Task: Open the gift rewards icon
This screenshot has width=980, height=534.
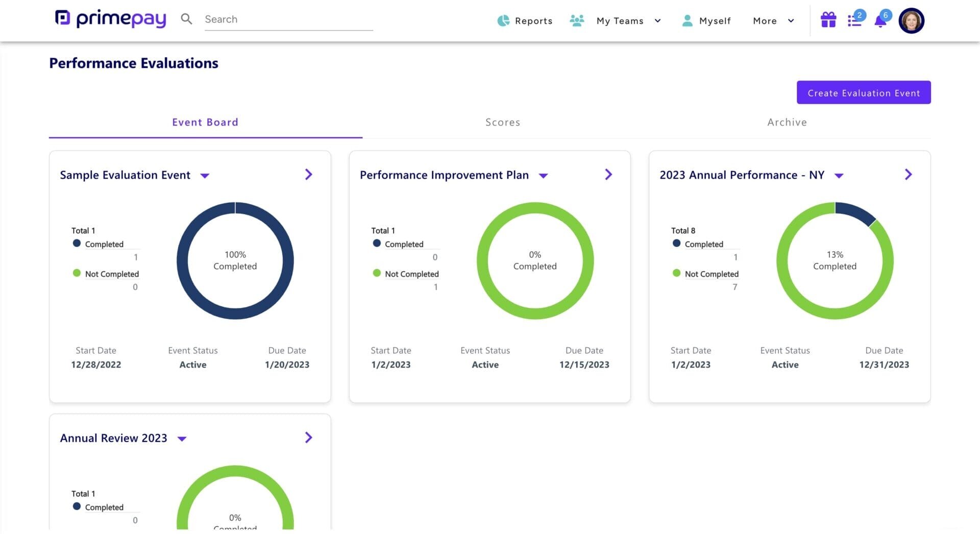Action: point(828,20)
